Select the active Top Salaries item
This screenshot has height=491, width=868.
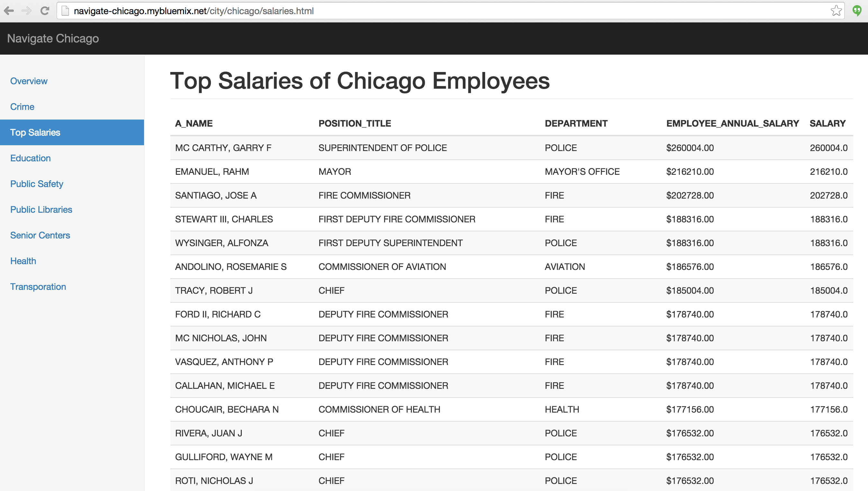pyautogui.click(x=35, y=132)
